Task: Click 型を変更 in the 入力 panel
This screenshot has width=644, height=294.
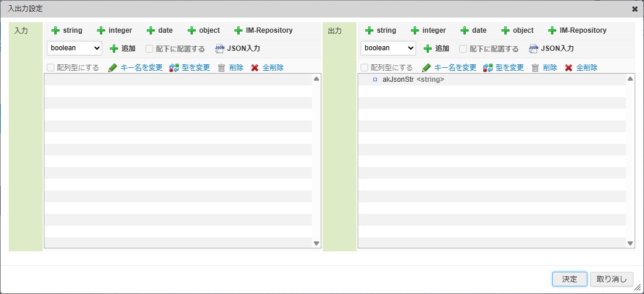Action: tap(190, 68)
